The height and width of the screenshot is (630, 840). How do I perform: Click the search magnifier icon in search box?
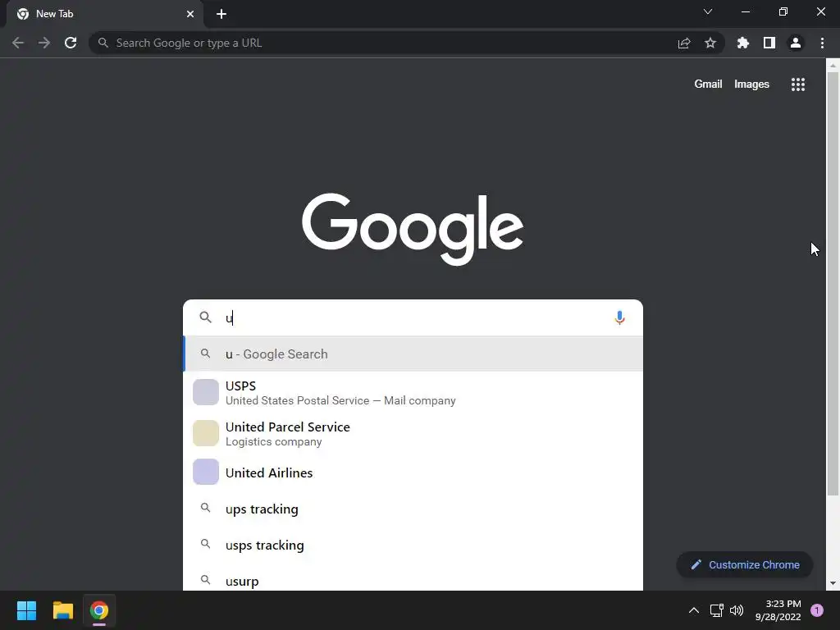pos(206,317)
